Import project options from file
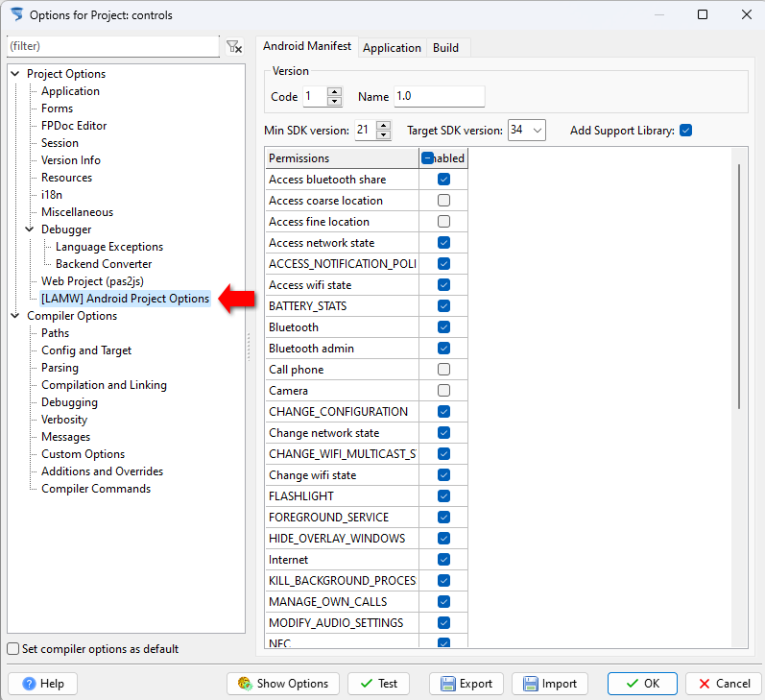765x700 pixels. tap(550, 684)
